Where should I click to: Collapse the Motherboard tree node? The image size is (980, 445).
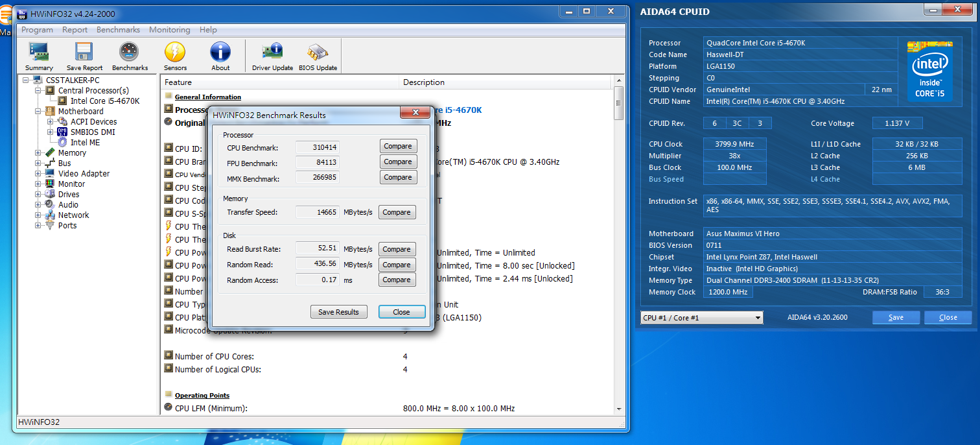coord(38,111)
